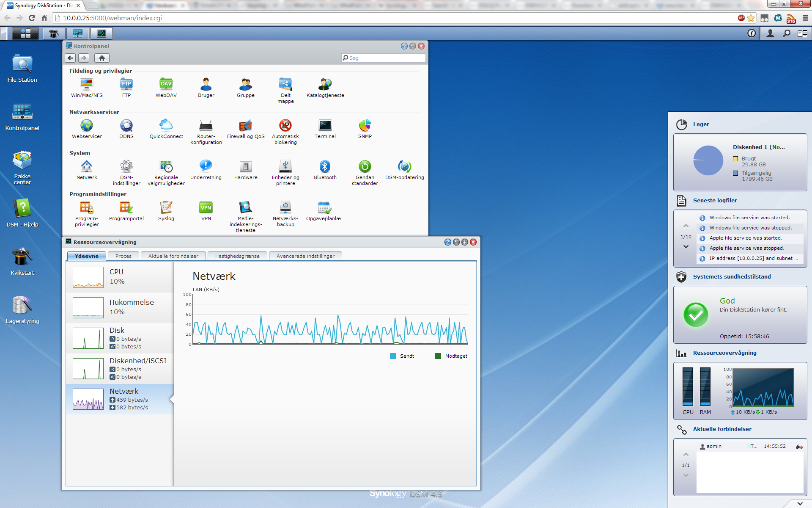Viewport: 812px width, 508px height.
Task: Reload the browser page
Action: pyautogui.click(x=32, y=18)
